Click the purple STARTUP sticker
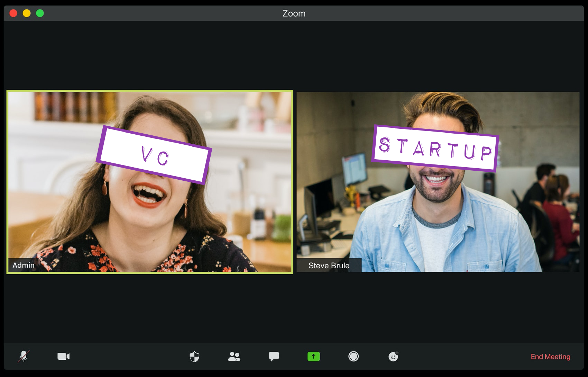 (x=435, y=149)
